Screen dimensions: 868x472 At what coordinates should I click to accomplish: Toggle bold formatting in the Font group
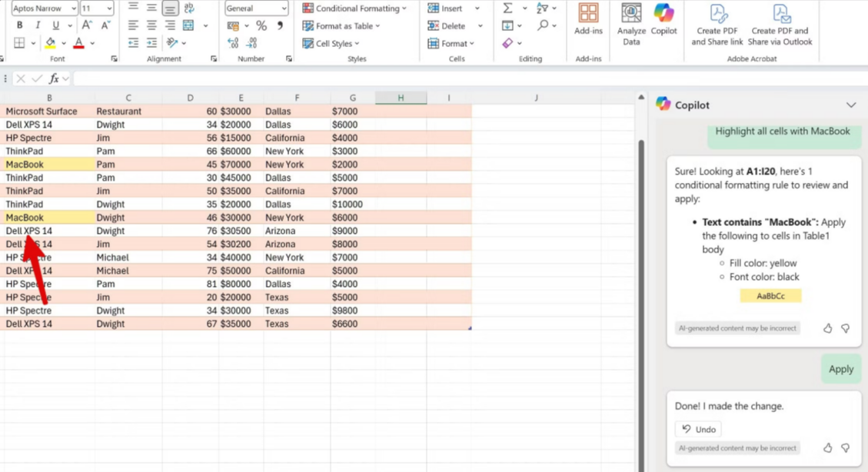19,25
